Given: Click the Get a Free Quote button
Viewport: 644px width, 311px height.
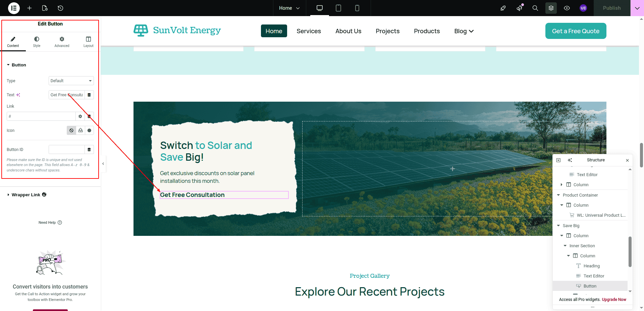Looking at the screenshot, I should click(576, 31).
